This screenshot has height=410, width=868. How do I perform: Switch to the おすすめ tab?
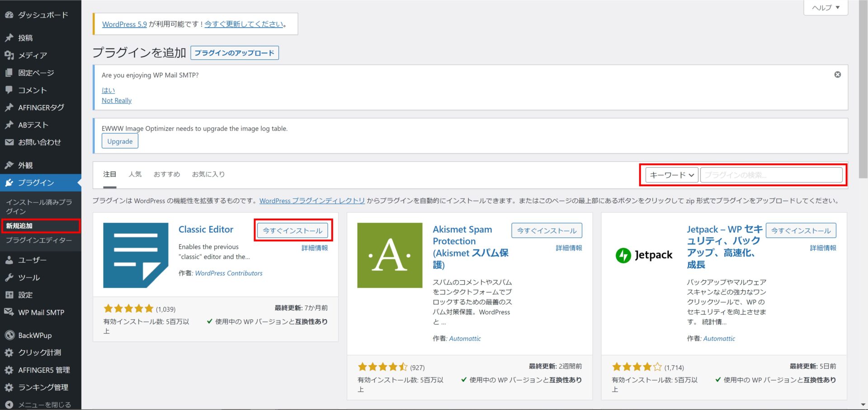pos(166,174)
